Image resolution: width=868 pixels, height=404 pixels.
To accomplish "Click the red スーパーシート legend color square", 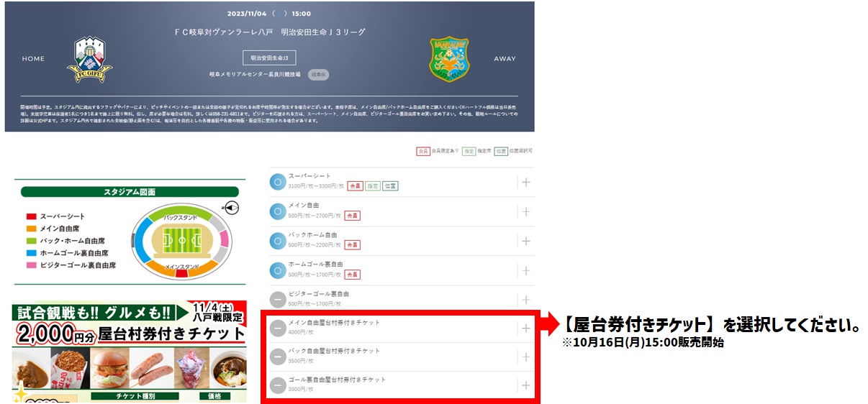I will coord(31,216).
